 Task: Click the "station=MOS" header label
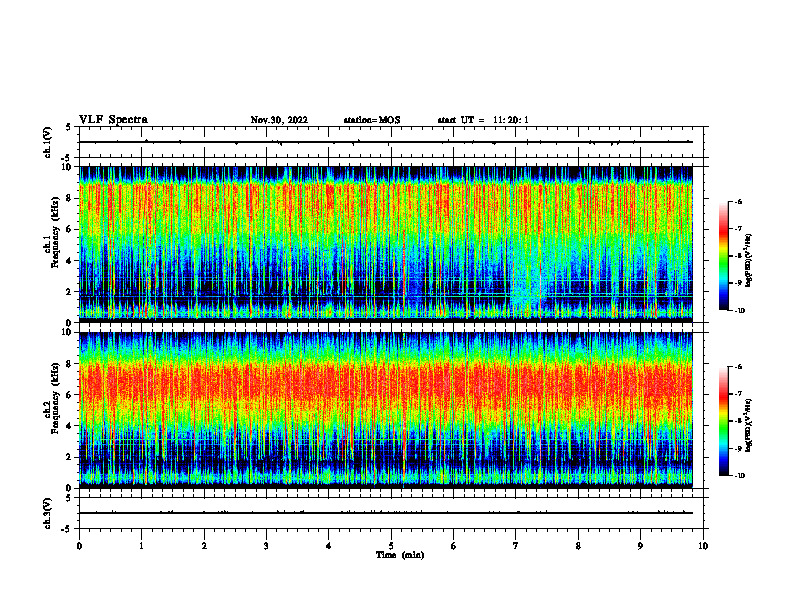(372, 120)
